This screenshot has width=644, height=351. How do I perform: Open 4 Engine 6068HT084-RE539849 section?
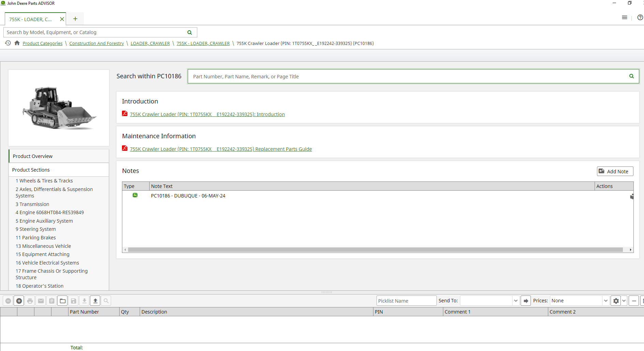(x=50, y=212)
